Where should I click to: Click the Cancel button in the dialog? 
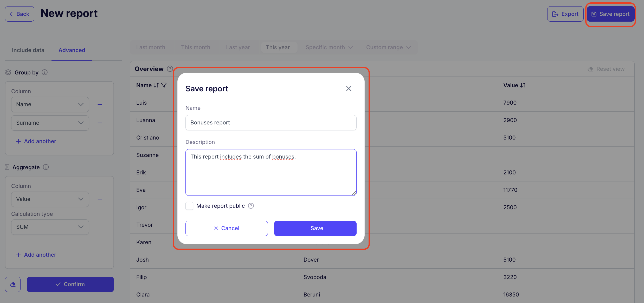(227, 228)
